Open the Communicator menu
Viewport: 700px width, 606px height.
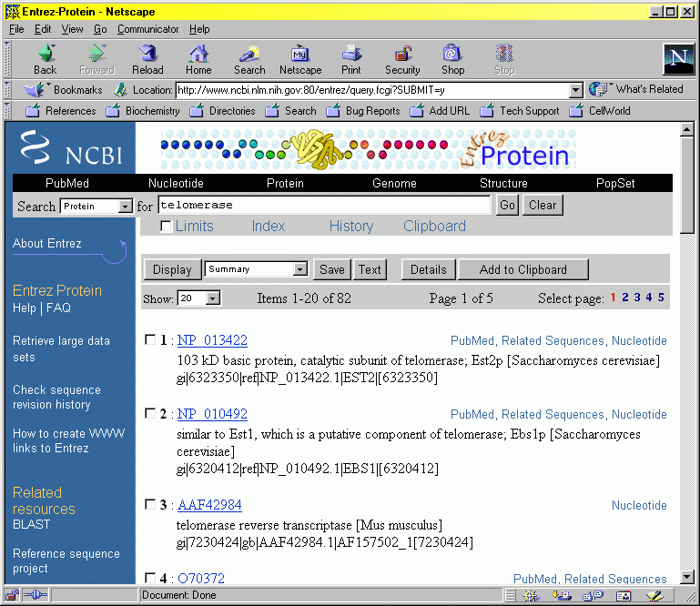coord(147,29)
